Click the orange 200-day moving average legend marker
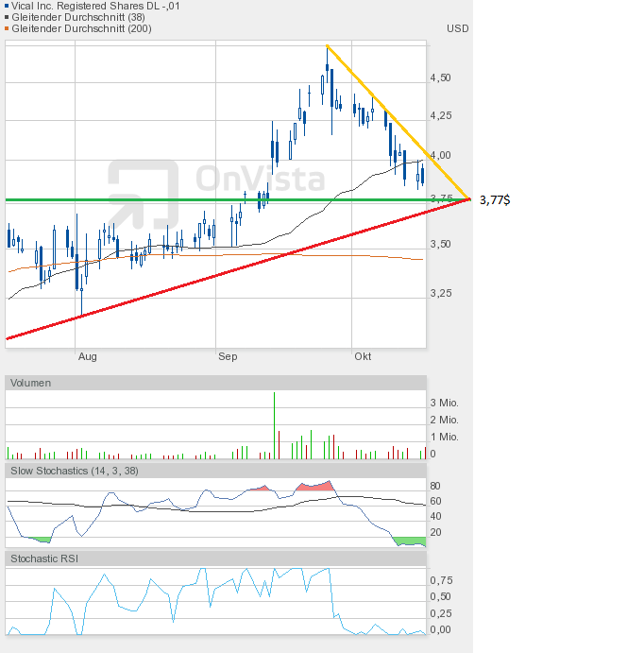Image resolution: width=644 pixels, height=653 pixels. pyautogui.click(x=8, y=28)
